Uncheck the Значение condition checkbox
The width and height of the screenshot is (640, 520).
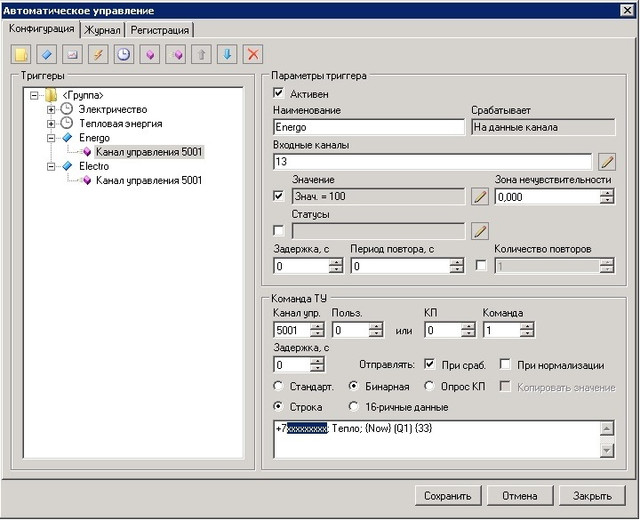[x=278, y=196]
